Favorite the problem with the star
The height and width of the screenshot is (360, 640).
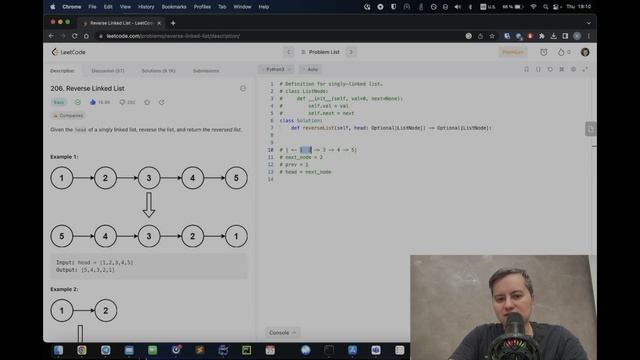(147, 102)
